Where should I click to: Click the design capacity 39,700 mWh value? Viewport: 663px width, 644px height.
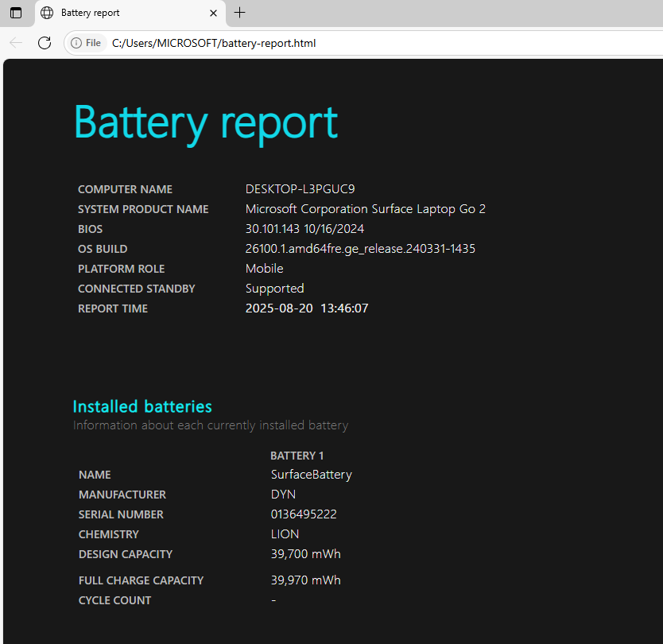305,554
